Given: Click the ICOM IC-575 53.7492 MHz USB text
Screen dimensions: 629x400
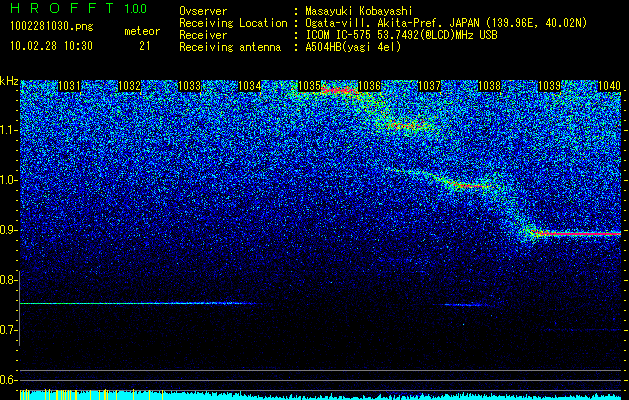Looking at the screenshot, I should click(401, 35).
